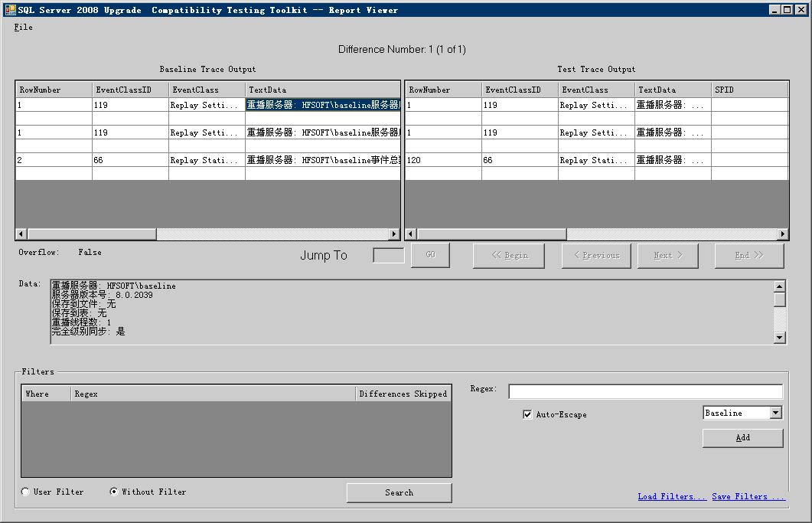The height and width of the screenshot is (523, 812).
Task: Click right arrow of Baseline Trace horizontal scrollbar
Action: click(x=394, y=234)
